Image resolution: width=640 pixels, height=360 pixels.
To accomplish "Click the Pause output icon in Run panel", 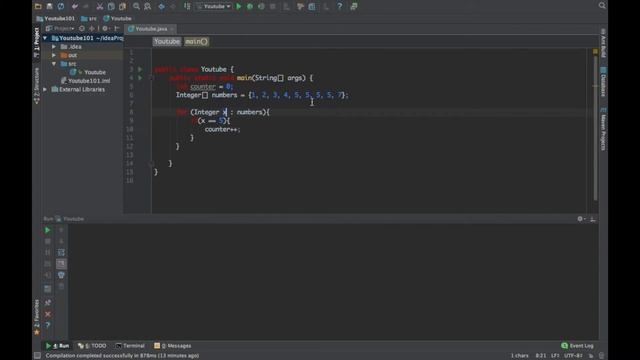I will (x=47, y=252).
